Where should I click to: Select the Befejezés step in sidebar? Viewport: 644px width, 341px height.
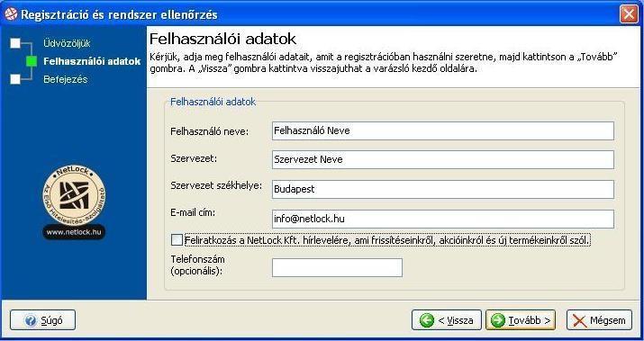coord(66,79)
